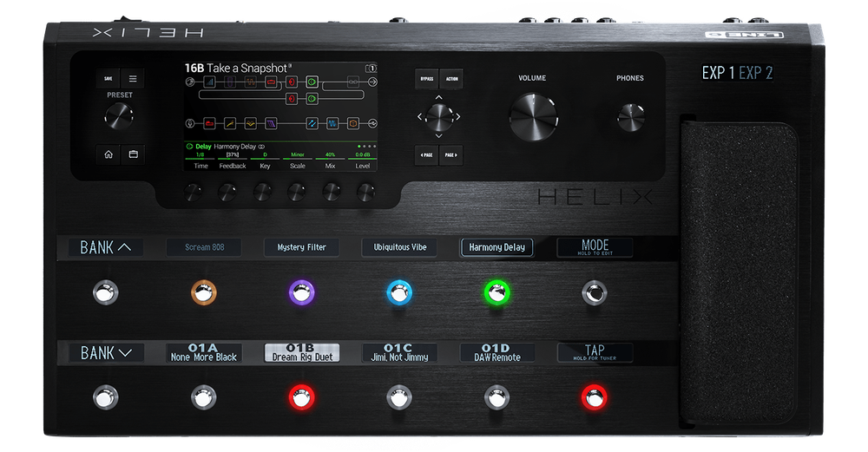Select the blue diagonal arrows block in path 2
868x452 pixels.
pyautogui.click(x=312, y=123)
